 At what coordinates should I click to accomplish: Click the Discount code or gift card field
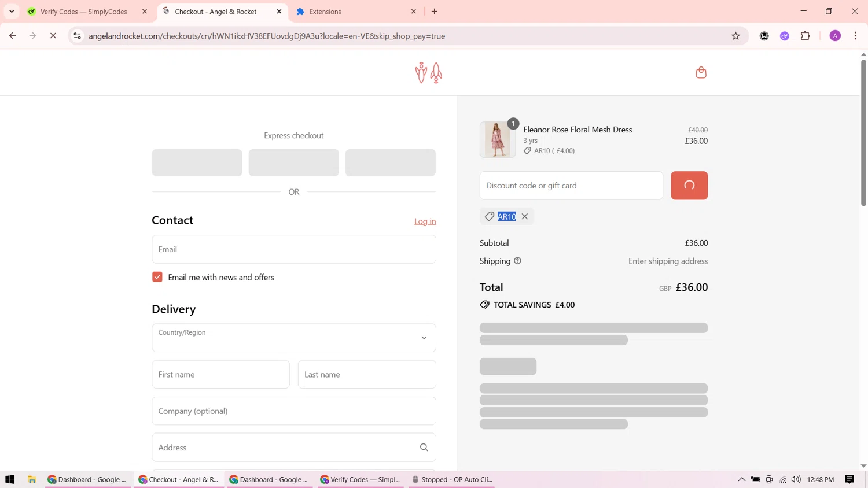click(x=571, y=186)
